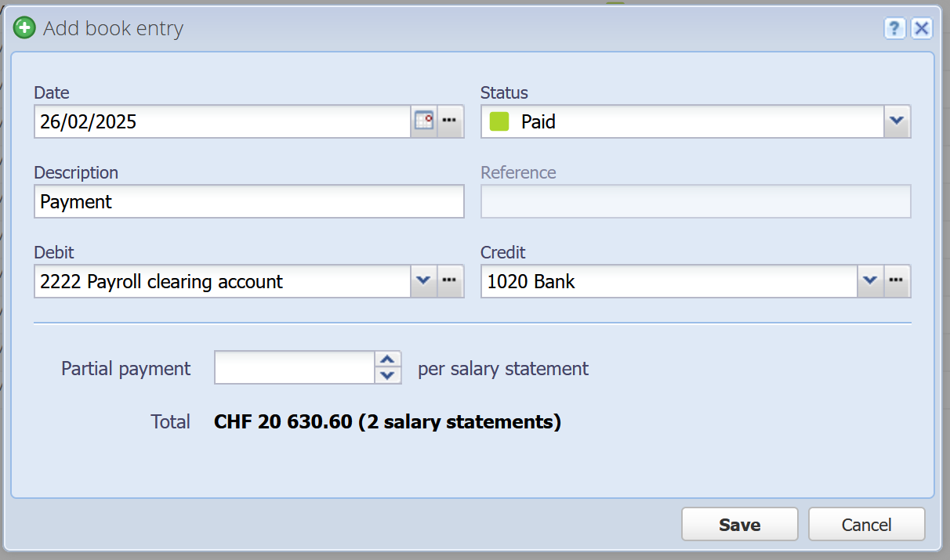Open the help question mark icon

(895, 29)
